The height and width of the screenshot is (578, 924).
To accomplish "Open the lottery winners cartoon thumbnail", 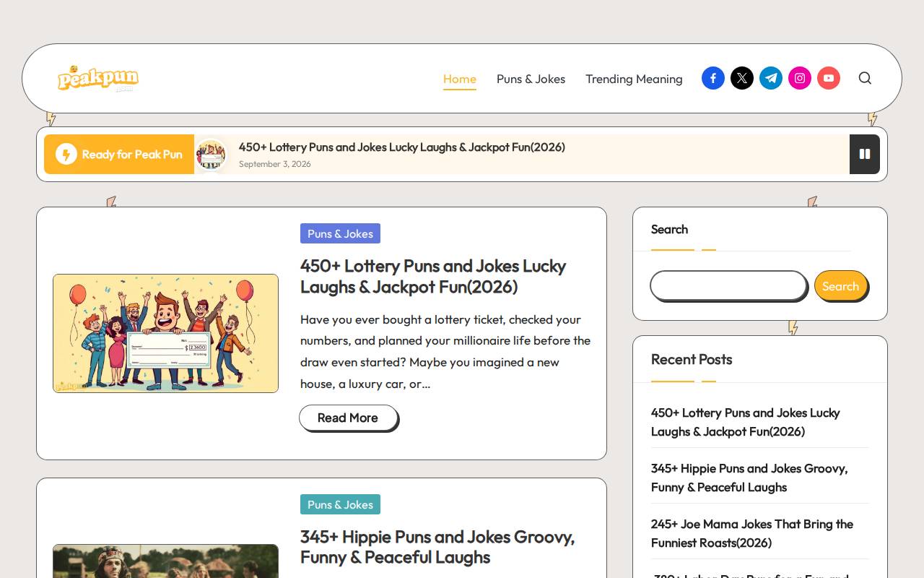I will (165, 333).
